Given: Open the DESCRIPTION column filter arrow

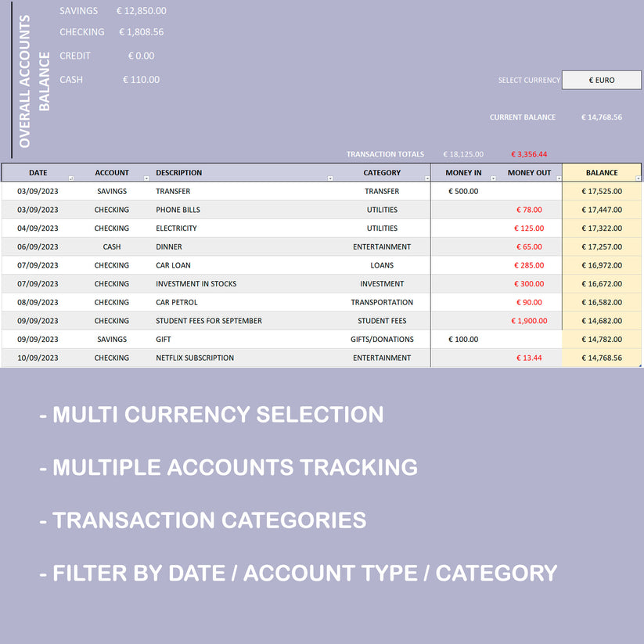Looking at the screenshot, I should 332,179.
